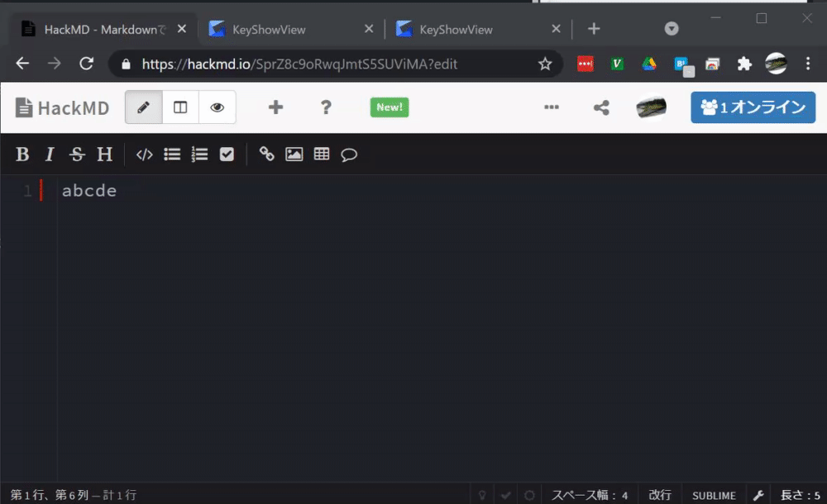
Task: Enable split view editing mode
Action: tap(180, 107)
